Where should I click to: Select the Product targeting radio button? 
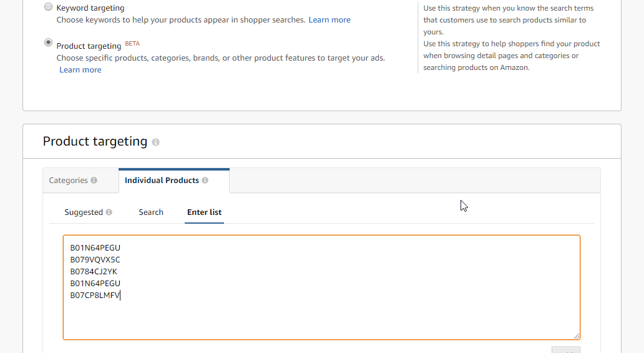(48, 42)
